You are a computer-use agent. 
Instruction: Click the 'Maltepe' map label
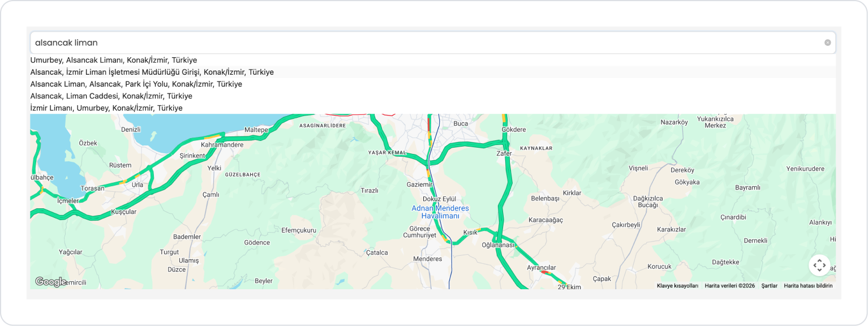click(256, 130)
